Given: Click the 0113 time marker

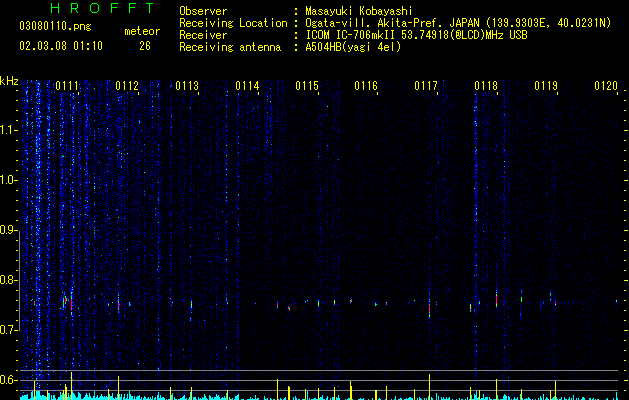Looking at the screenshot, I should pos(187,86).
